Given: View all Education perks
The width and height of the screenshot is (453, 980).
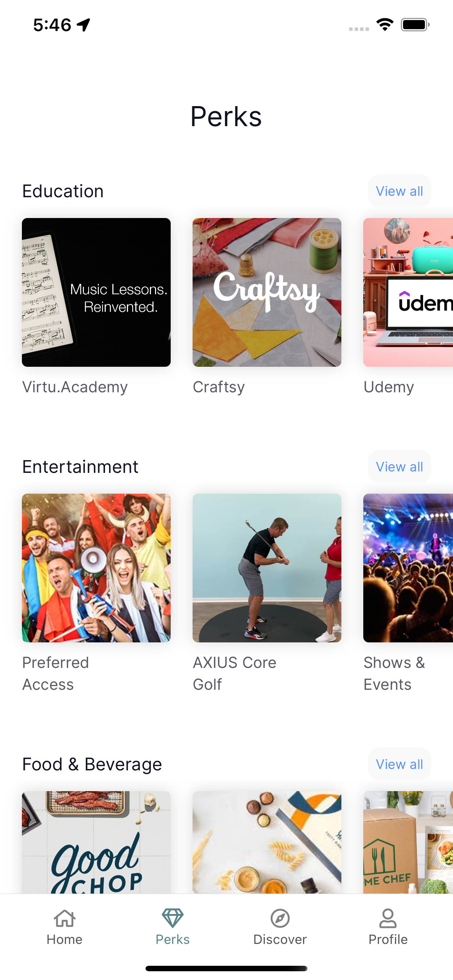Looking at the screenshot, I should [x=399, y=191].
